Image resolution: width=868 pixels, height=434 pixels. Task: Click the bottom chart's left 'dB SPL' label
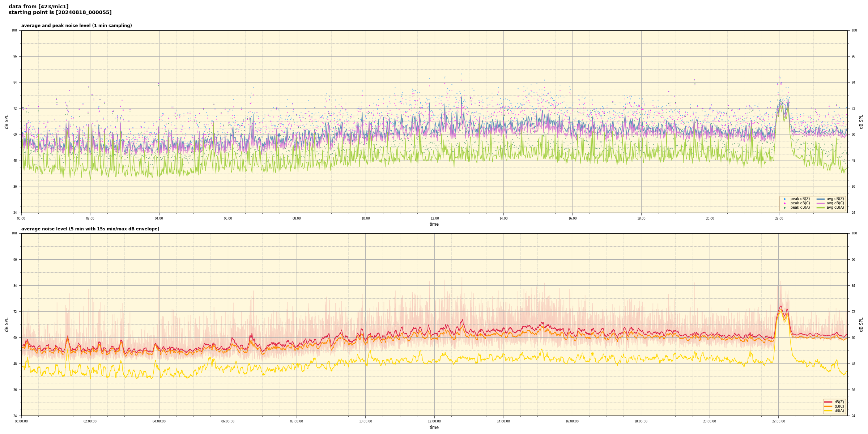pos(7,324)
